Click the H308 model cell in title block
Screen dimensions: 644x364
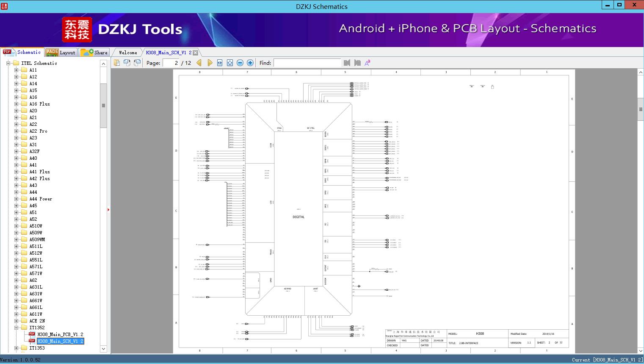pos(480,333)
